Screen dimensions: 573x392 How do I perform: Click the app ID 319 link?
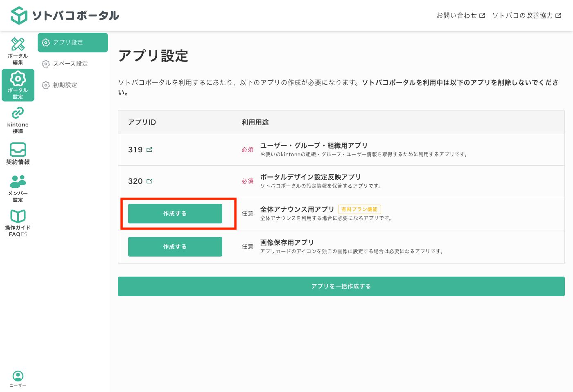(x=136, y=150)
